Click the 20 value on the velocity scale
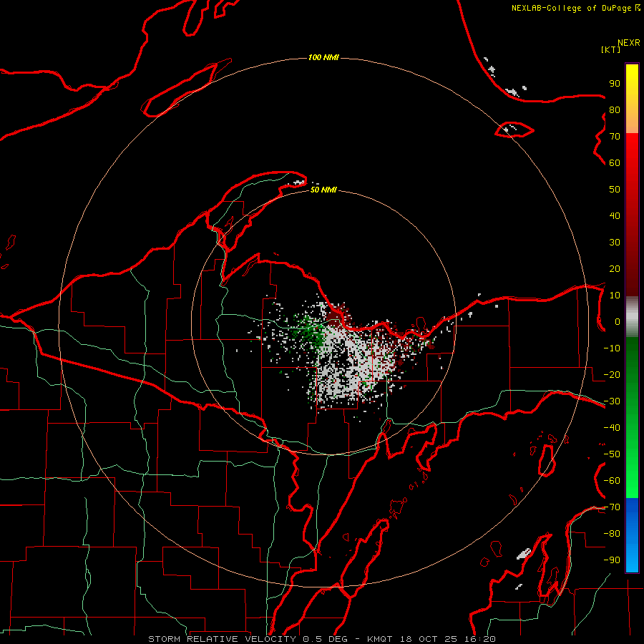 pyautogui.click(x=615, y=269)
